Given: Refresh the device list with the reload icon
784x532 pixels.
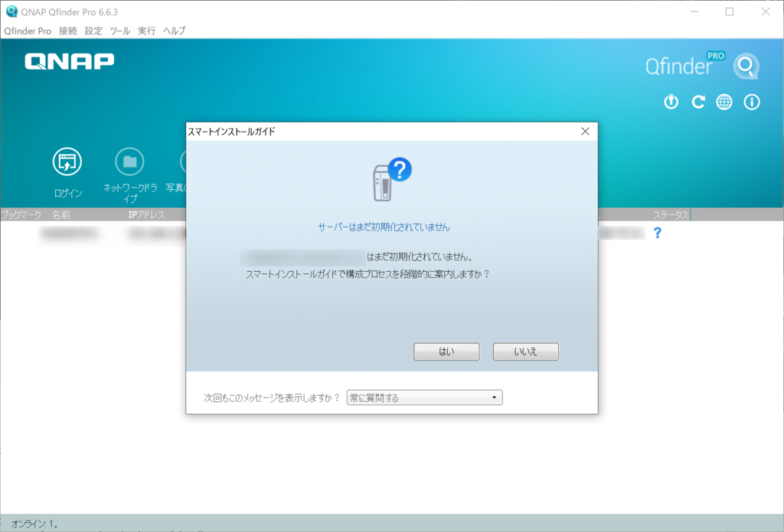Looking at the screenshot, I should (x=698, y=102).
